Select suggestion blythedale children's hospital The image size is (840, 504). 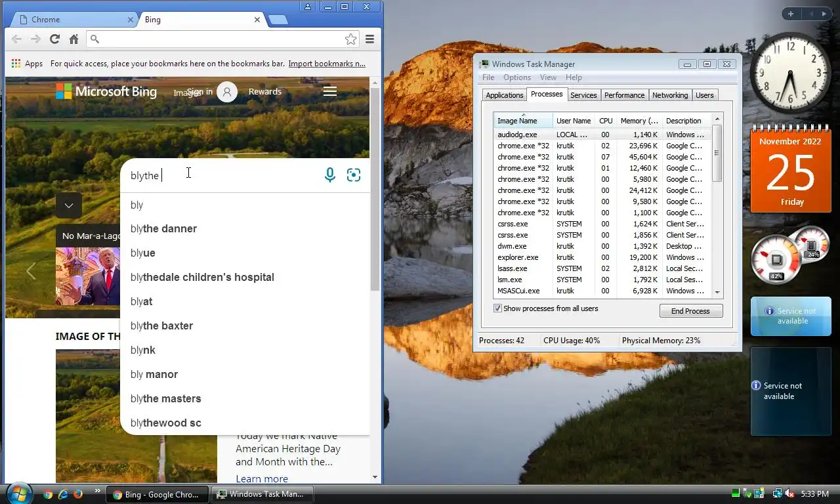click(x=245, y=278)
